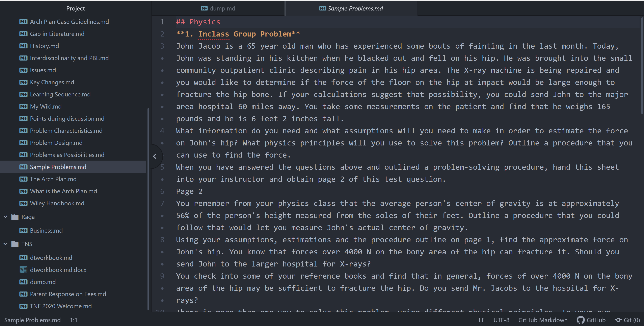Screen dimensions: 644x326
Task: Switch to the dump.md tab
Action: (218, 8)
